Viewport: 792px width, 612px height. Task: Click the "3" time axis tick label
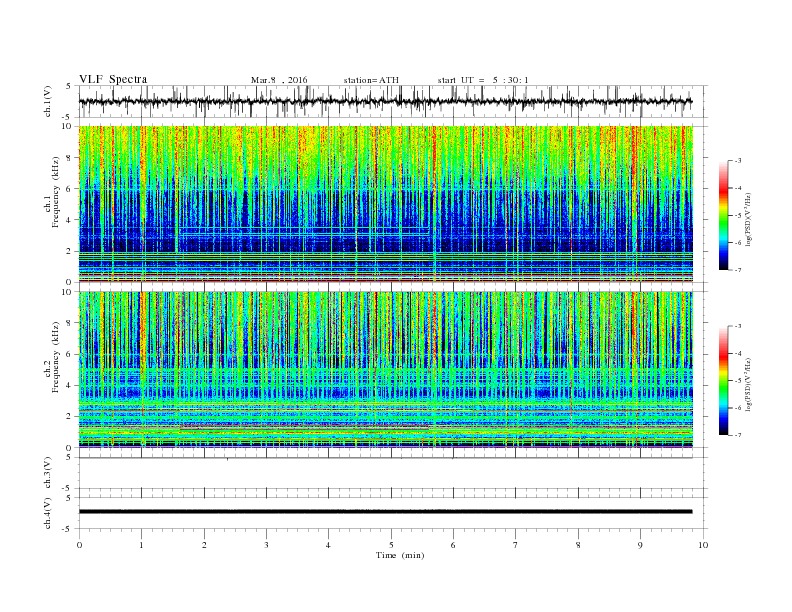point(266,545)
